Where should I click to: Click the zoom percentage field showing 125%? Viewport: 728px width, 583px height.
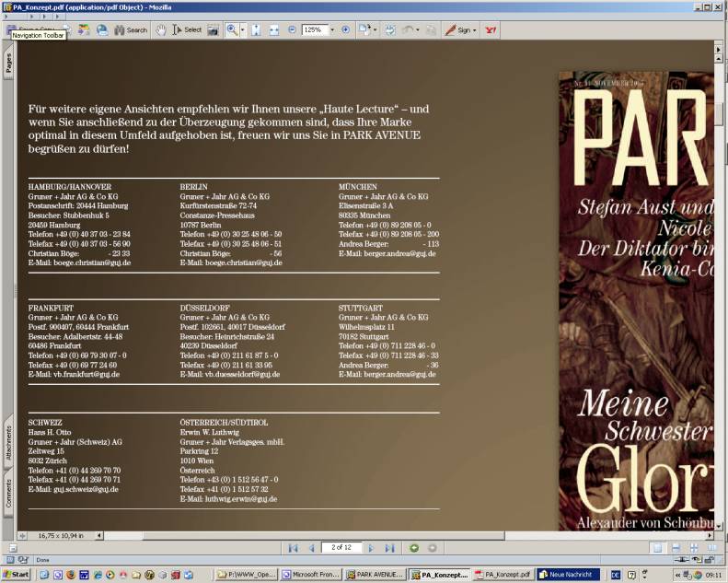315,29
